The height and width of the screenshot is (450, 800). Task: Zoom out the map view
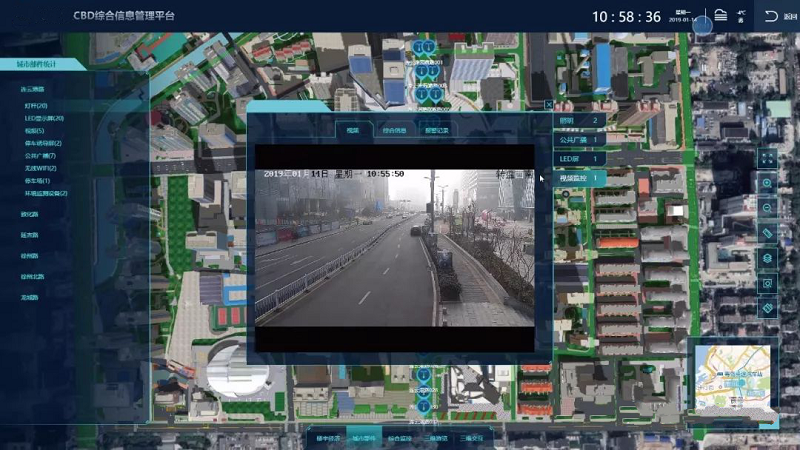click(767, 208)
